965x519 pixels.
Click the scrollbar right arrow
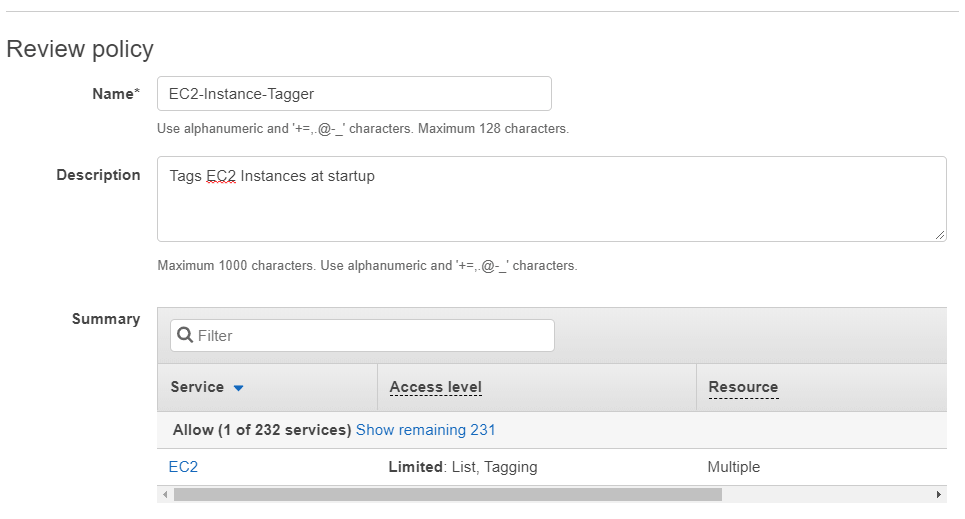[x=939, y=494]
